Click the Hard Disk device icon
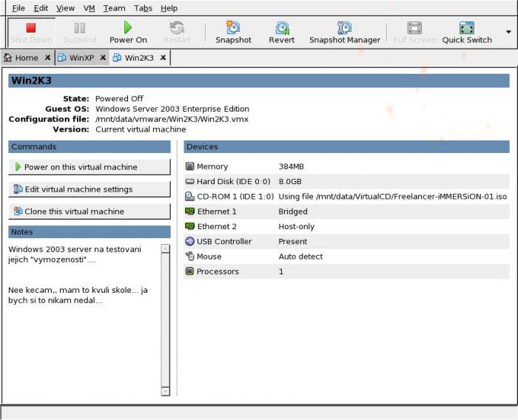This screenshot has width=518, height=420. click(x=189, y=181)
